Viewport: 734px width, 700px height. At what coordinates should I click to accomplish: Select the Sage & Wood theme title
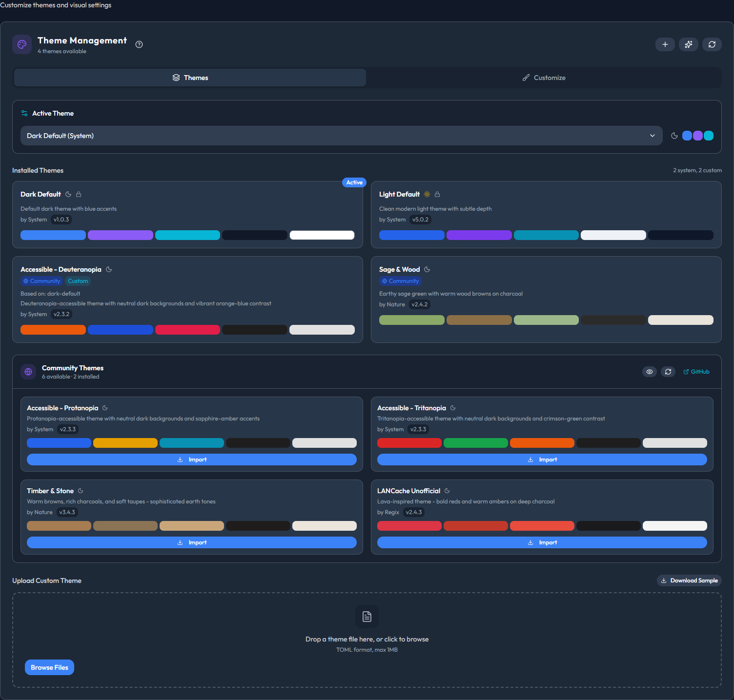(x=399, y=269)
